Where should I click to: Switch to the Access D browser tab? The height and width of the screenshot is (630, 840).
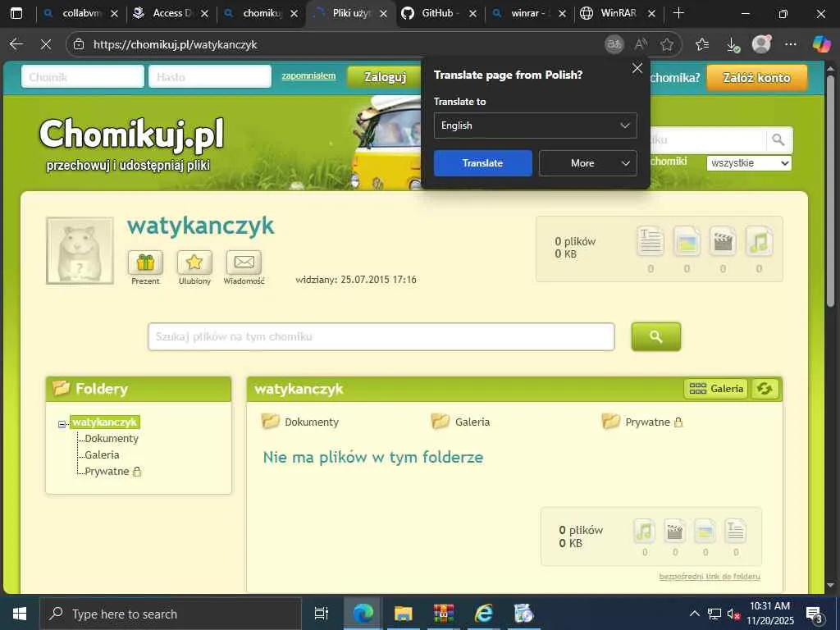click(171, 13)
